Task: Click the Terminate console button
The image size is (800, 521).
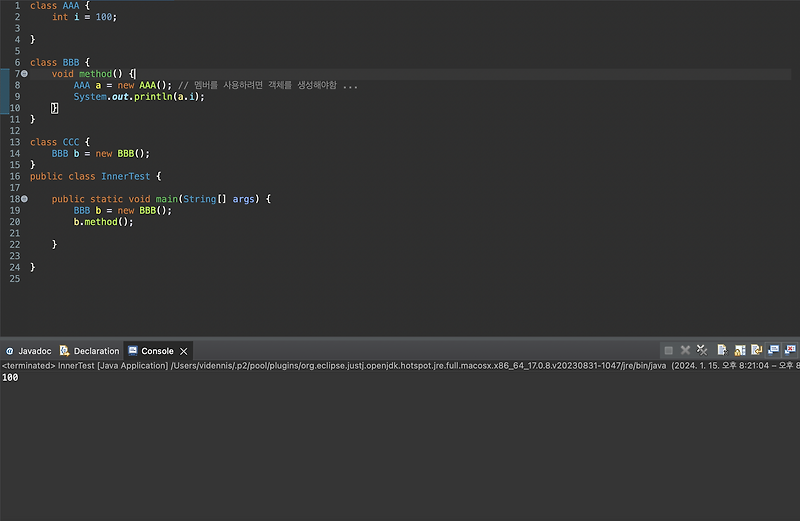Action: tap(668, 350)
